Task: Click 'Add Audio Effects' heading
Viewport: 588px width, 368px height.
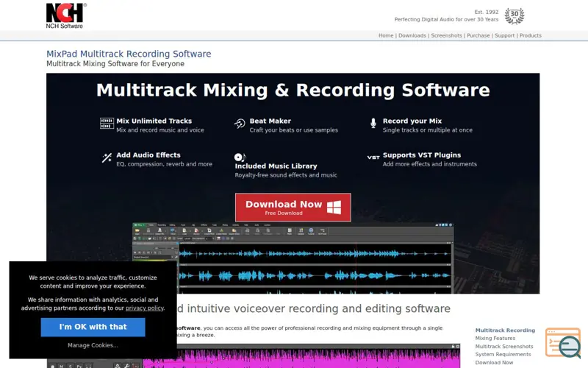Action: point(148,155)
